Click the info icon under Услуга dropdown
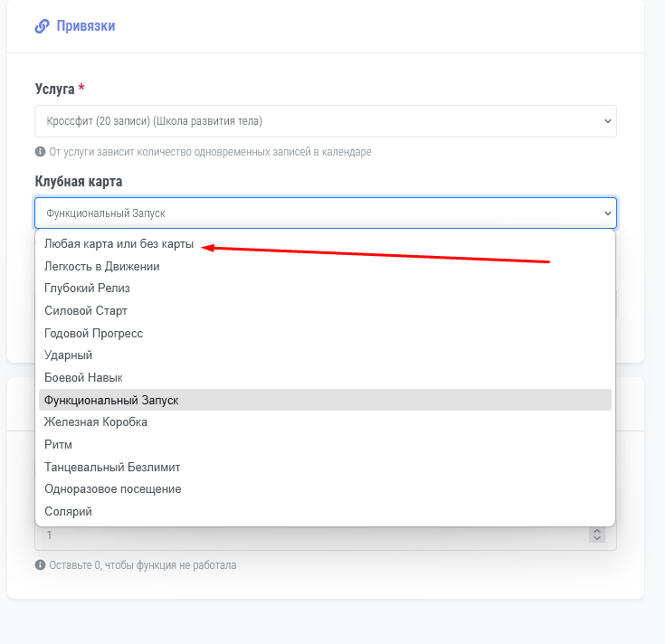Screen dimensions: 665x644 [x=40, y=152]
